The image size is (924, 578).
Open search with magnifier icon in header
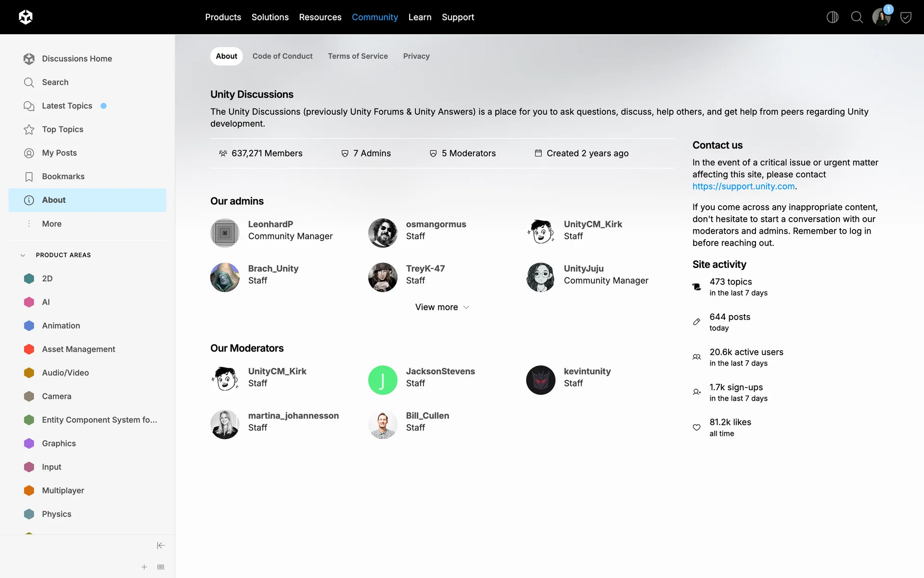pos(857,17)
